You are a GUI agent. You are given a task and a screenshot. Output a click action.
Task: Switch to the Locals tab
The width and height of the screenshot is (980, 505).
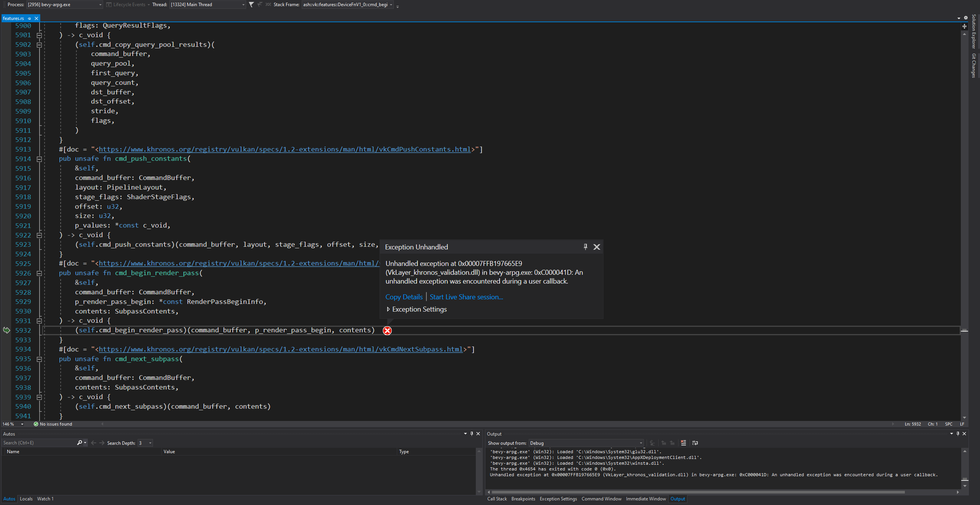[x=26, y=498]
